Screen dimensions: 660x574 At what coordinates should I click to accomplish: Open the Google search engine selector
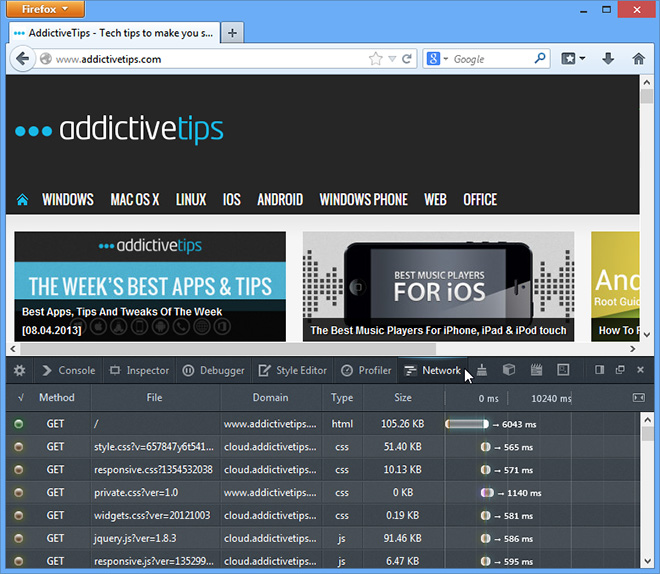[437, 58]
